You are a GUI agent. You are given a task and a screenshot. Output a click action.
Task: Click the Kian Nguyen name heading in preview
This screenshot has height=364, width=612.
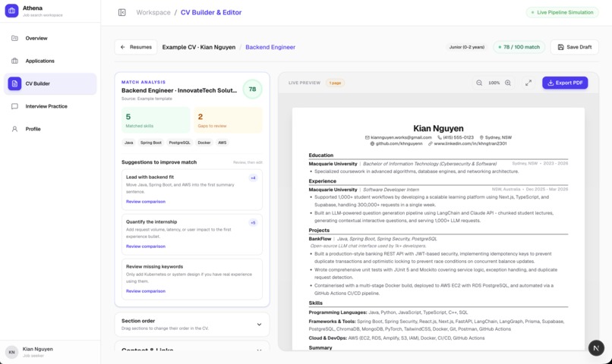[438, 128]
